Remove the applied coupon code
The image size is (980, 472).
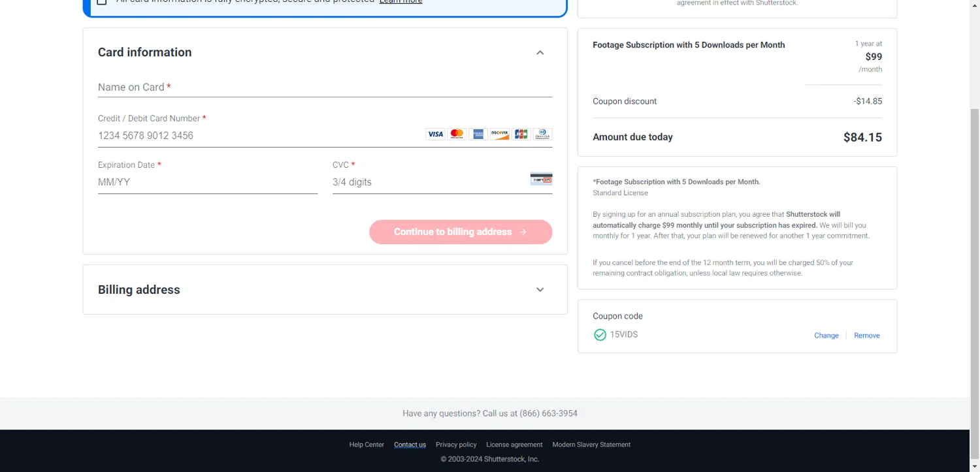point(867,336)
